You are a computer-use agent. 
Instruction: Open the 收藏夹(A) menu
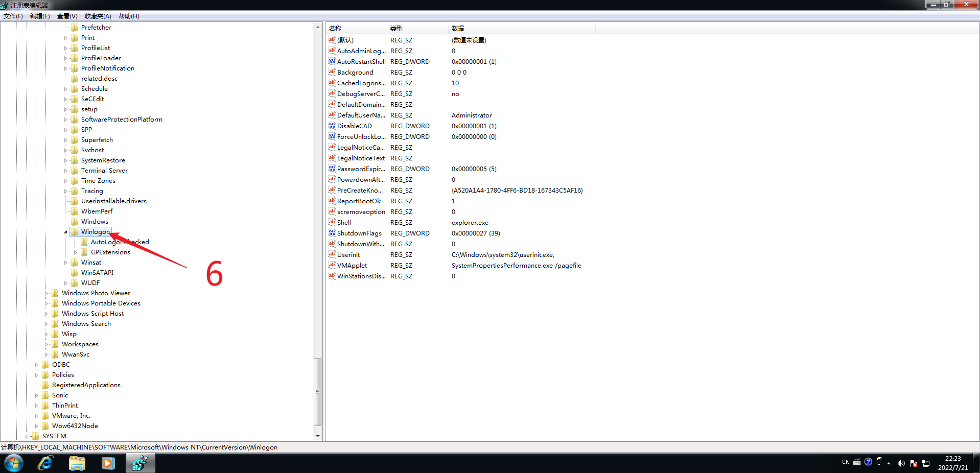coord(98,16)
